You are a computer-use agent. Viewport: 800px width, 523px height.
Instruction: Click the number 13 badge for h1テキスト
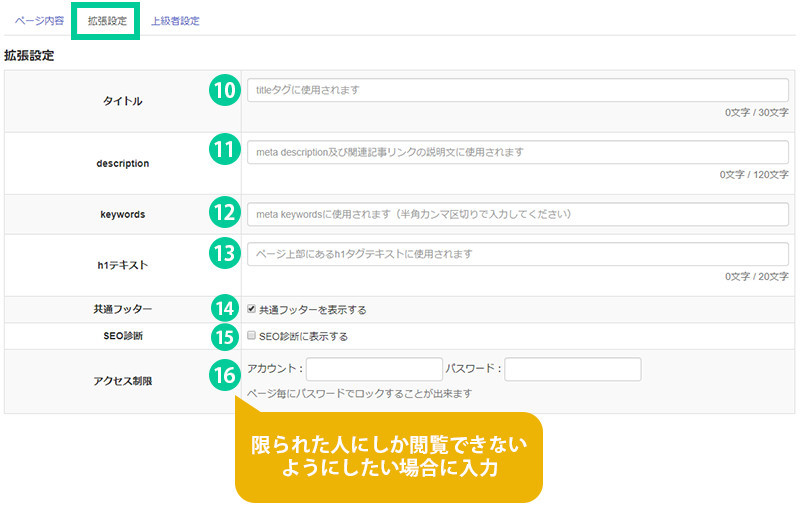pos(224,254)
